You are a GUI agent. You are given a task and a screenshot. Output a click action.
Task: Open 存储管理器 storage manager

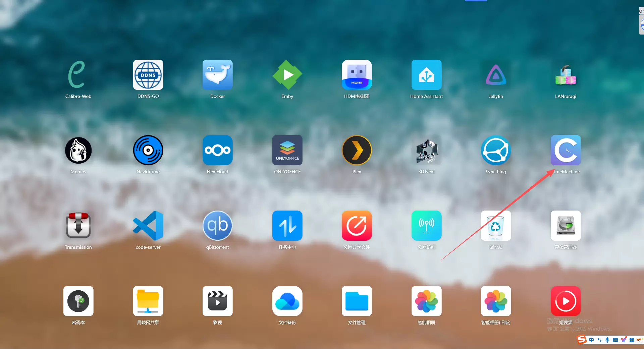coord(566,226)
